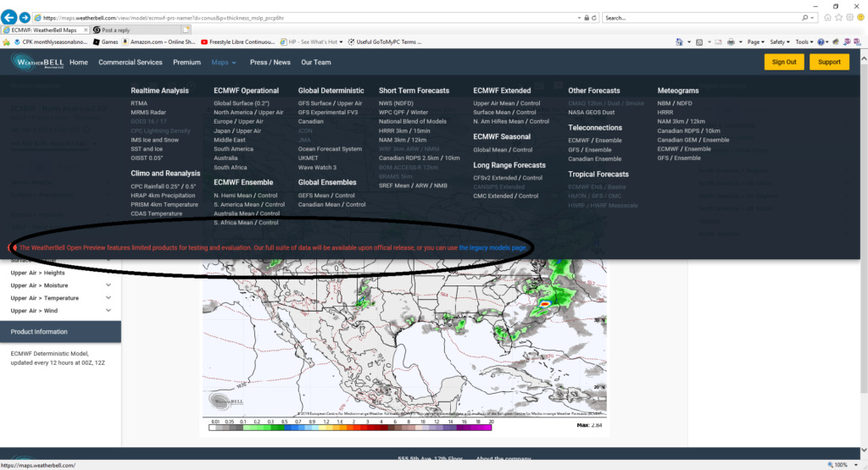The height and width of the screenshot is (470, 868).
Task: Follow the legacy models page link
Action: 492,248
